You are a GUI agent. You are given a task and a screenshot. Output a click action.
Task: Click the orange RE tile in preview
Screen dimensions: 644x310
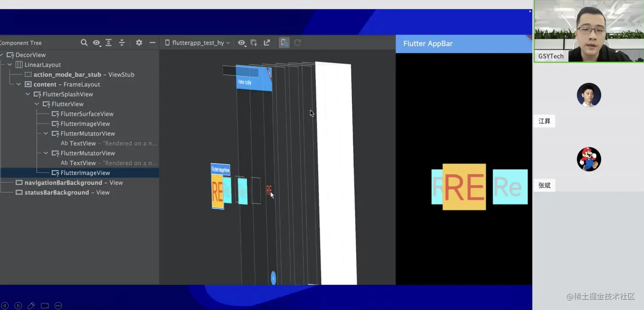point(464,187)
